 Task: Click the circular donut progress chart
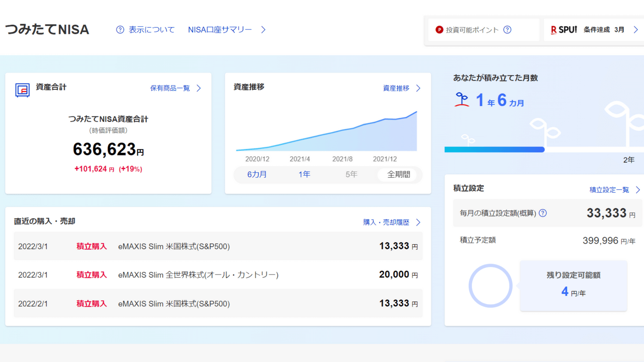pos(490,286)
